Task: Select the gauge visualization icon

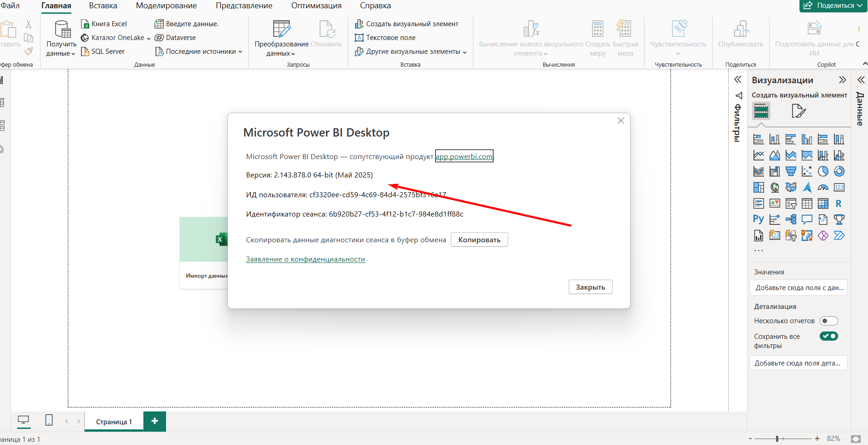Action: (823, 187)
